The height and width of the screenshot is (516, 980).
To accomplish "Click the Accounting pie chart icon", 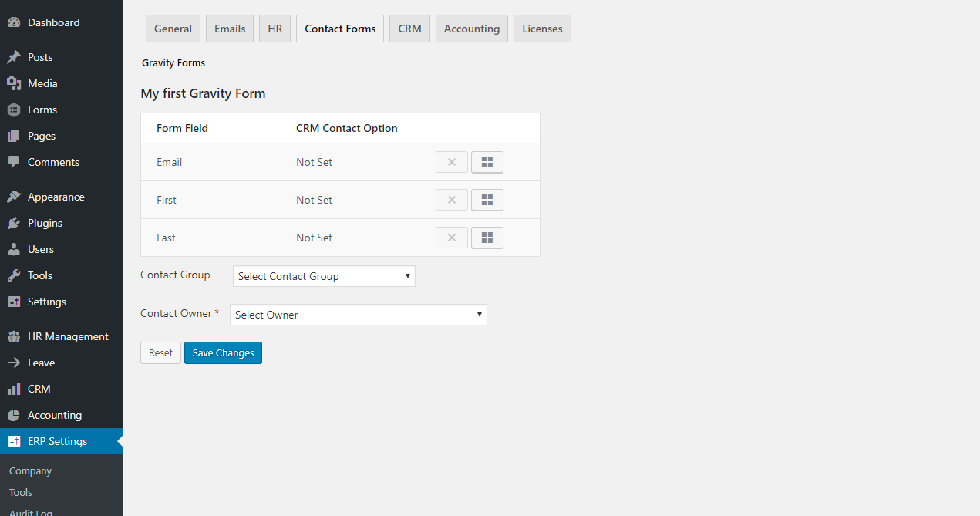I will pyautogui.click(x=14, y=415).
